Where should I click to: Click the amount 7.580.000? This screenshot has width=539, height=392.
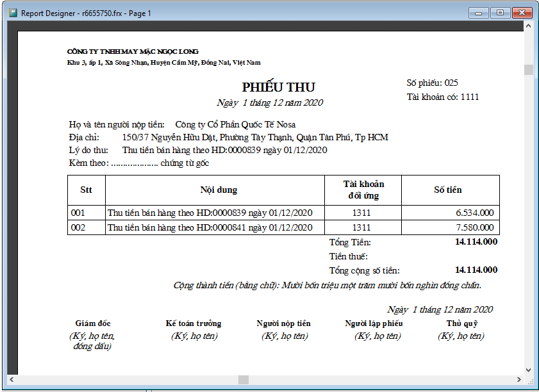coord(475,227)
